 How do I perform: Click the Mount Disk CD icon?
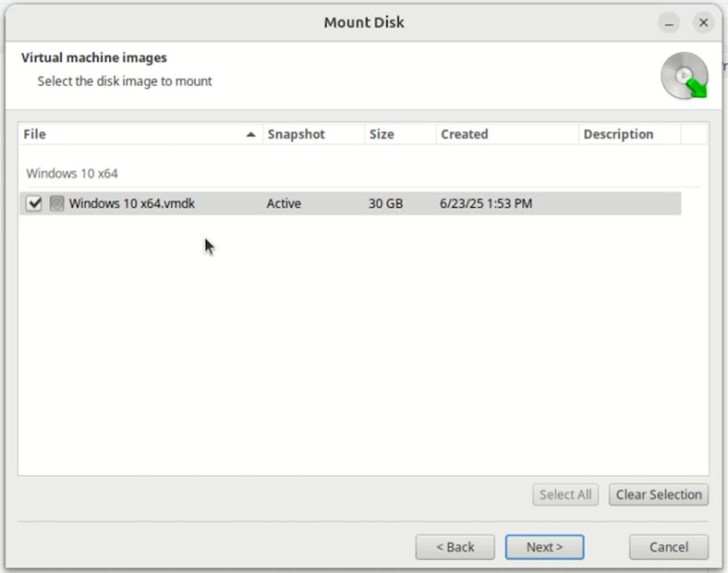tap(685, 76)
